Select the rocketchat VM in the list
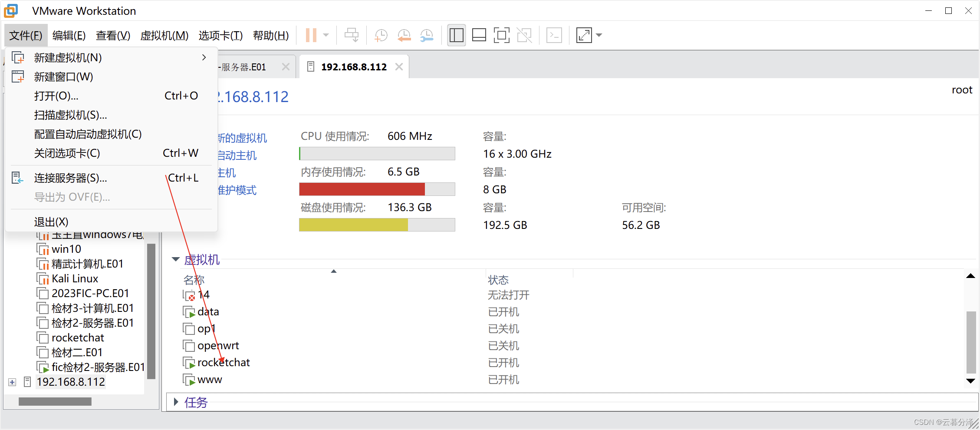Viewport: 980px width, 430px height. click(x=223, y=363)
